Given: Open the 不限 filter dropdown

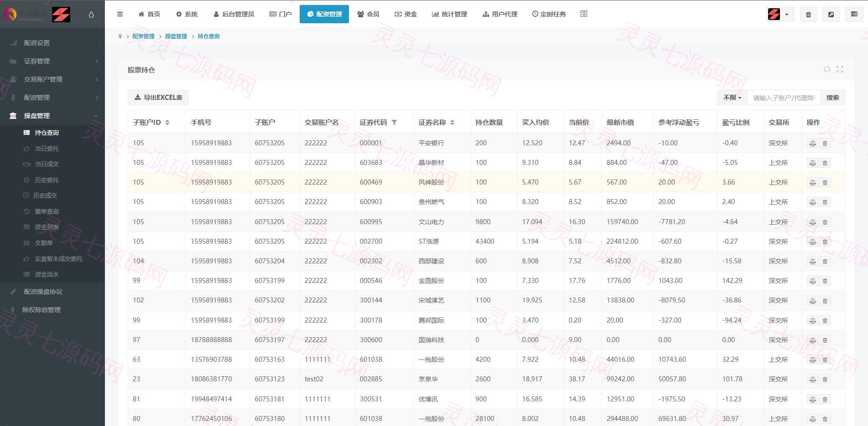Looking at the screenshot, I should click(732, 98).
